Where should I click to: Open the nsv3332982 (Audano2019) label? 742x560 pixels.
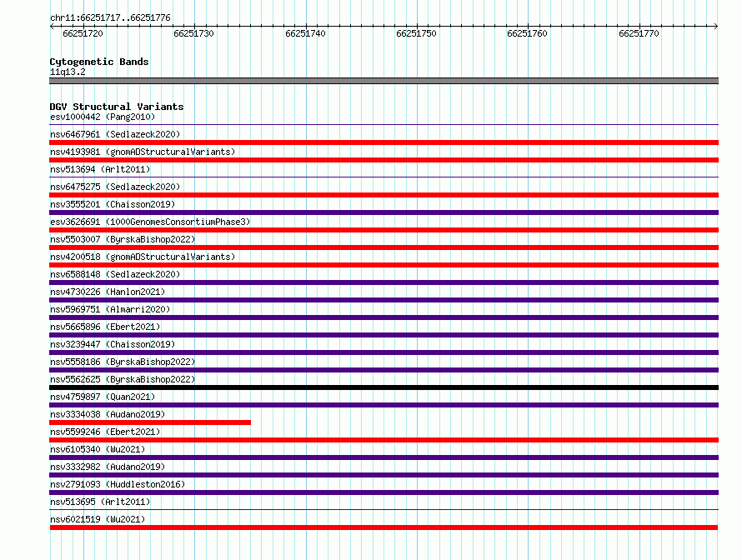[x=108, y=467]
